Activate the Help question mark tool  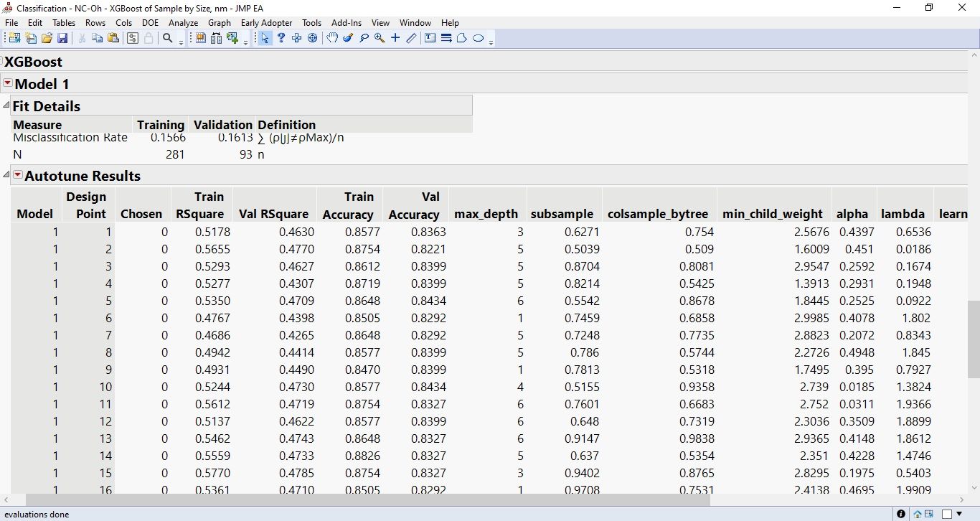pos(281,38)
